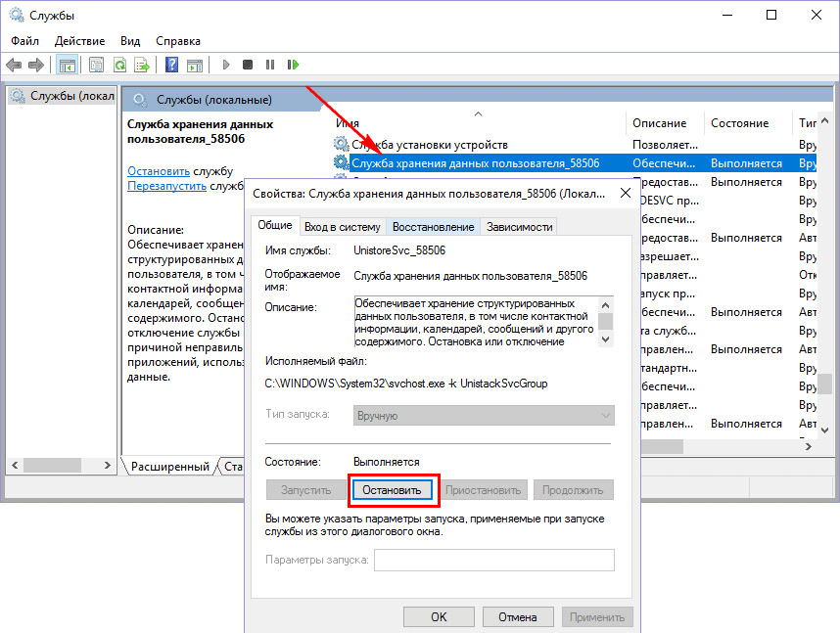Click the Stop service square toolbar icon
This screenshot has height=633, width=840.
click(x=248, y=65)
